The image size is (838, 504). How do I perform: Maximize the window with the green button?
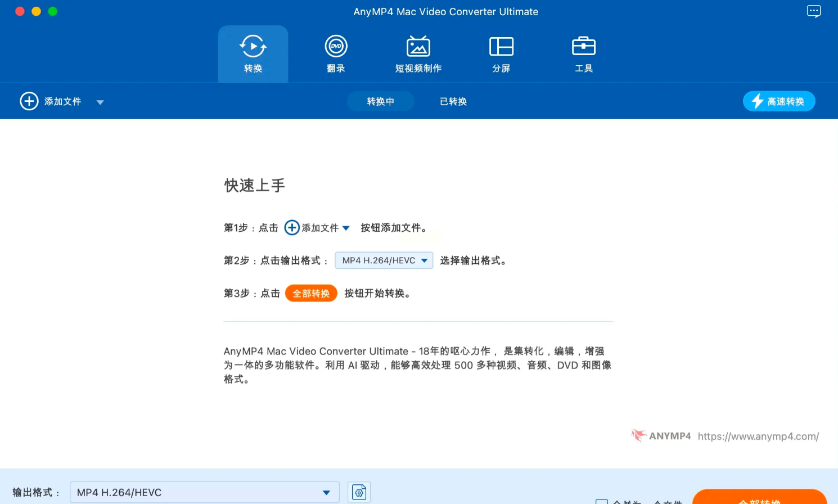tap(52, 11)
